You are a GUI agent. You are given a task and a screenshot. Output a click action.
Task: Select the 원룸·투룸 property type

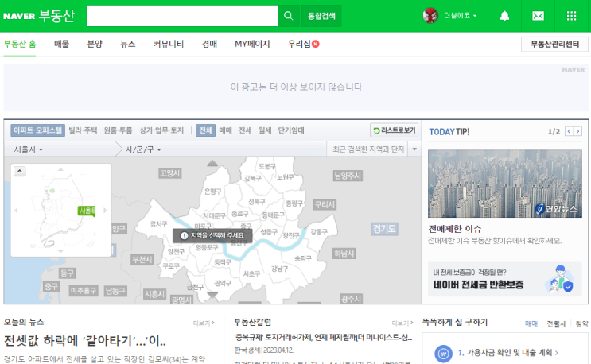[x=118, y=130]
